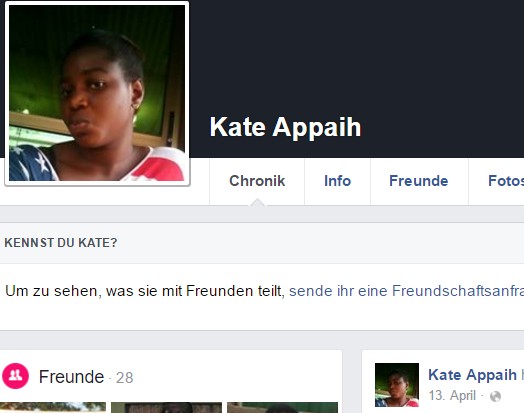Switch to the Chronik tab
The width and height of the screenshot is (524, 413).
point(257,181)
